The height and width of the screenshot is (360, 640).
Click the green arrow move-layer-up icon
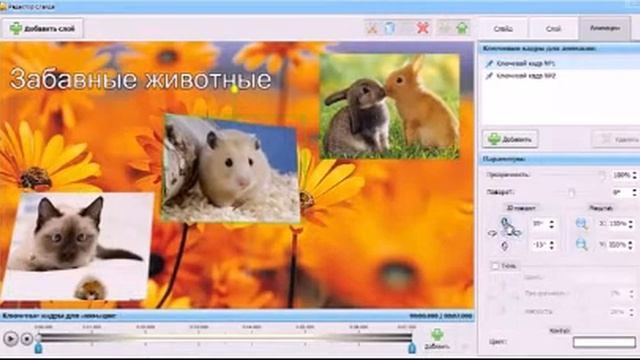[x=462, y=28]
